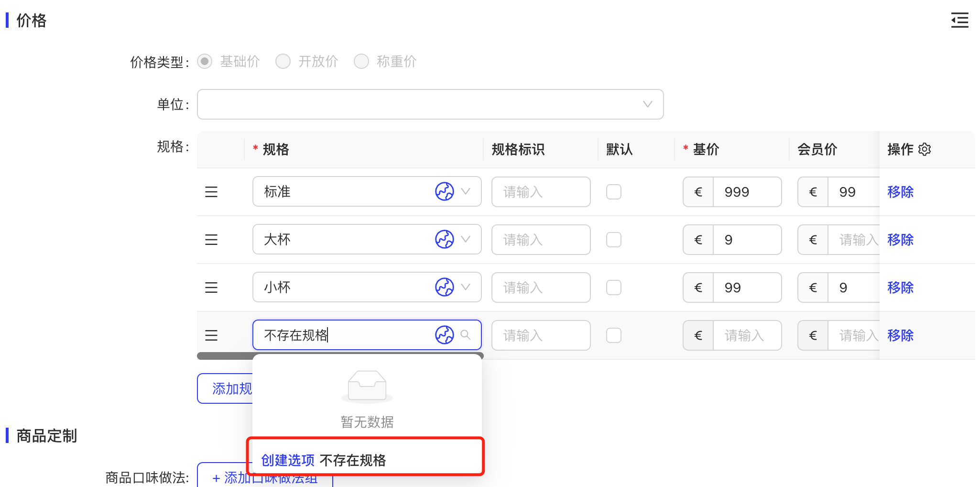Click the 规格标识 column header
The width and height of the screenshot is (980, 487).
[x=518, y=149]
